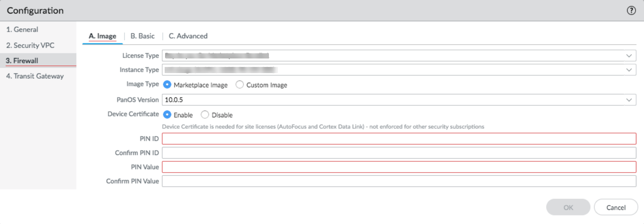Image resolution: width=644 pixels, height=224 pixels.
Task: Click the PIN Value input field
Action: [399, 167]
